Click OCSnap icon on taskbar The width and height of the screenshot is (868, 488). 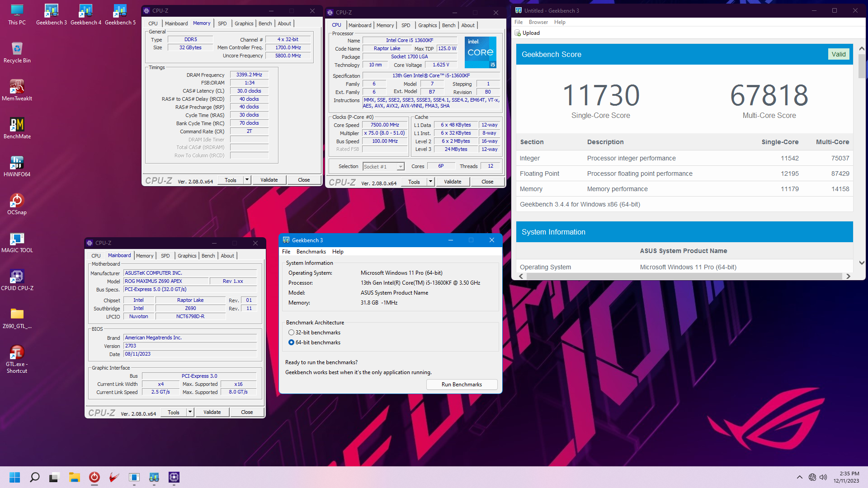click(94, 477)
